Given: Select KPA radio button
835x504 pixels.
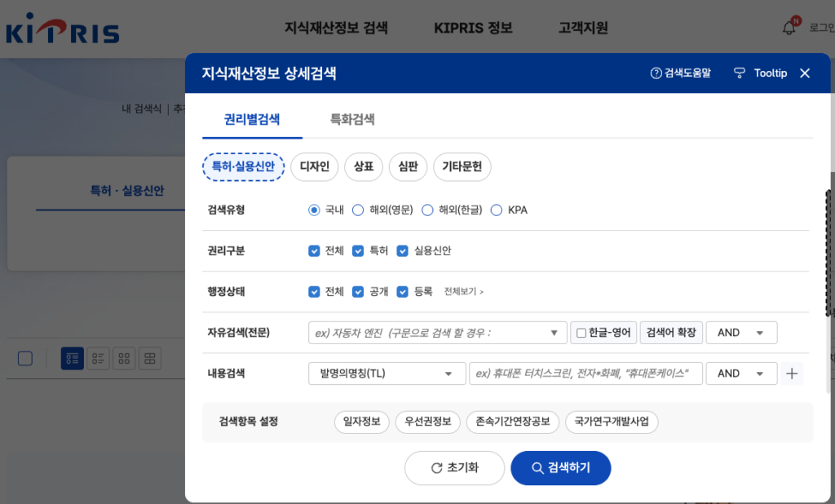Looking at the screenshot, I should 497,210.
